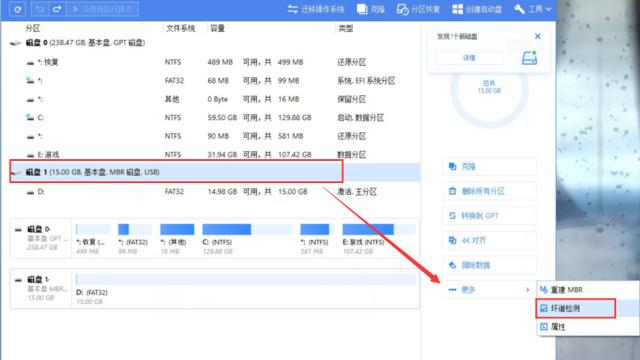Click the 分区 column header
The width and height of the screenshot is (640, 360).
[x=33, y=28]
